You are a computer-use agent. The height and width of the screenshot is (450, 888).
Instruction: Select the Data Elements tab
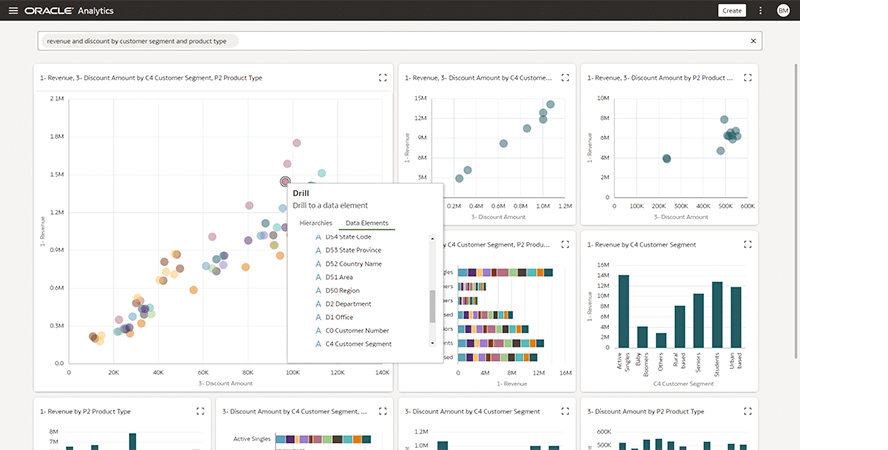[365, 223]
